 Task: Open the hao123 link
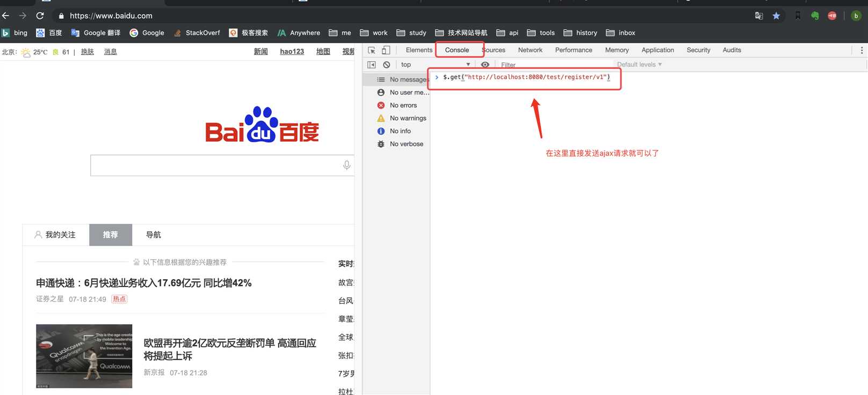pyautogui.click(x=292, y=52)
